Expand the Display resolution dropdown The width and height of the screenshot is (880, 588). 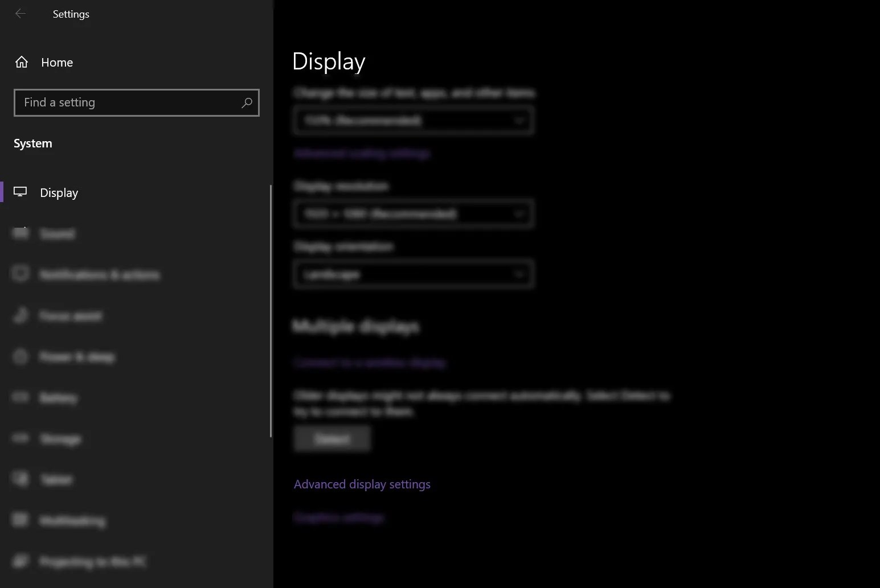(413, 213)
